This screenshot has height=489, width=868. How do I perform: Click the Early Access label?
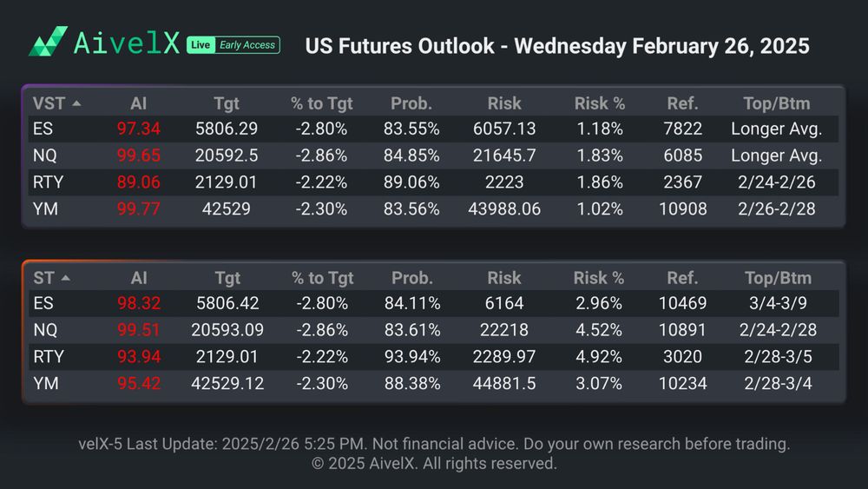tap(247, 45)
